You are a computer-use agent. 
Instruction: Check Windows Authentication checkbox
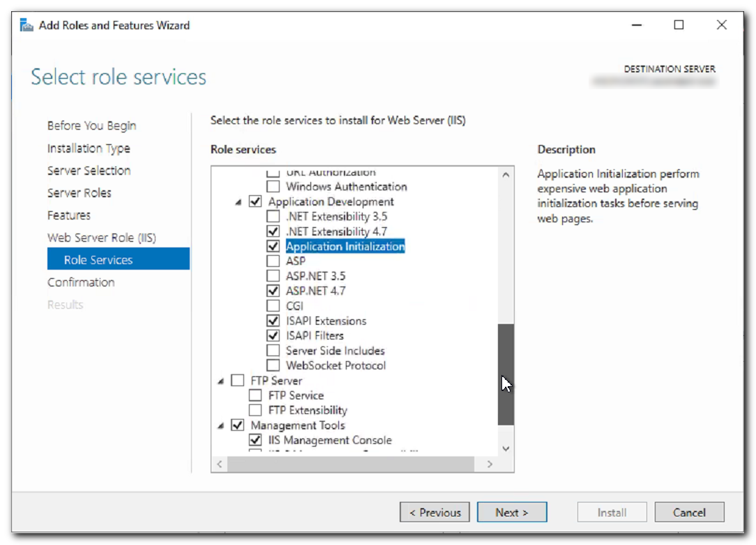pos(273,187)
